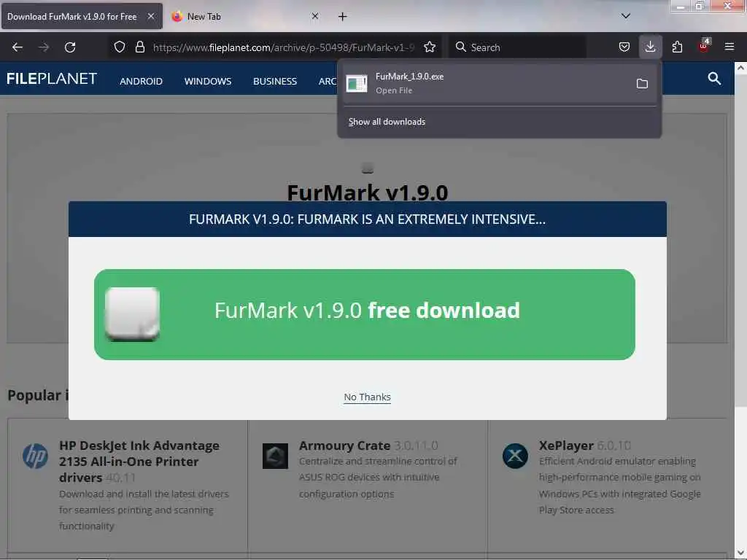The height and width of the screenshot is (560, 747).
Task: Switch to the New Tab tab
Action: tap(246, 16)
